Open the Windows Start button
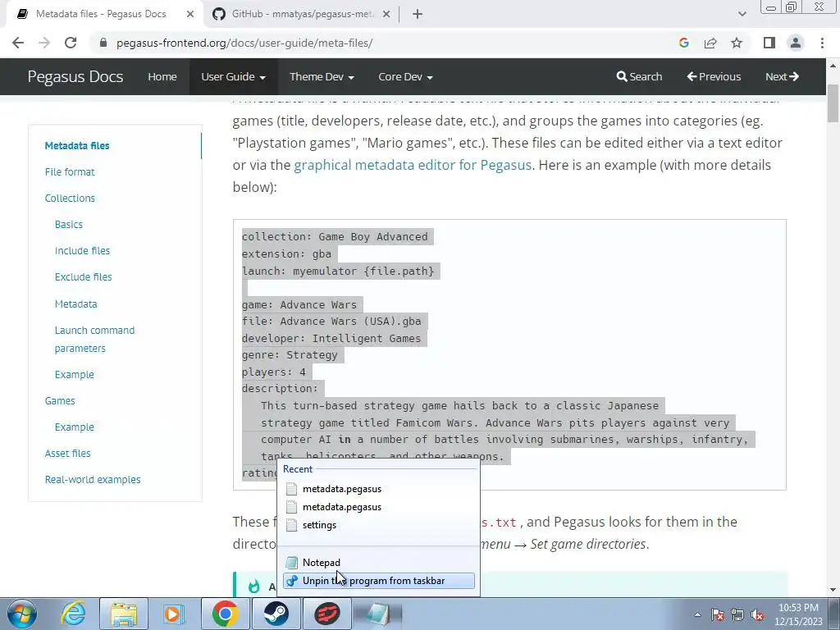The width and height of the screenshot is (840, 630). 22,614
